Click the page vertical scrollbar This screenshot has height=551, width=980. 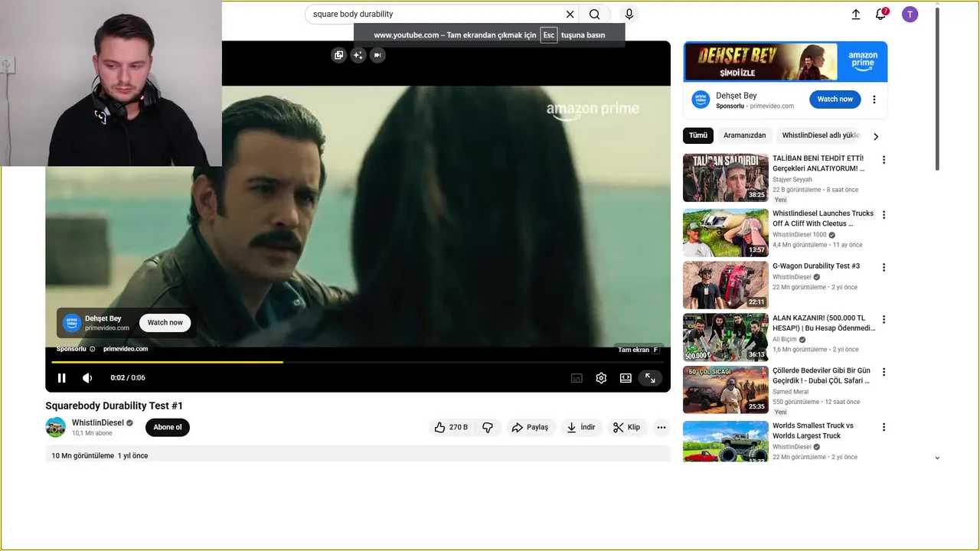[x=937, y=88]
